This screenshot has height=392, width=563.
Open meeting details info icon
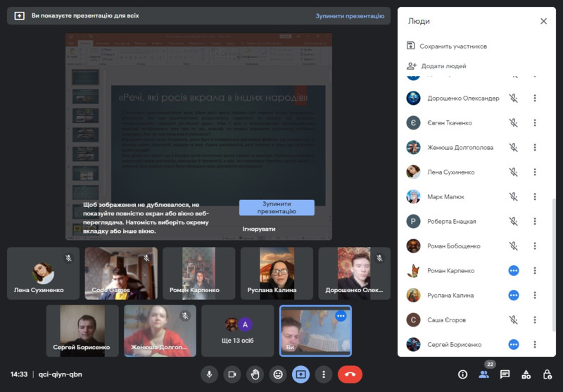click(462, 374)
